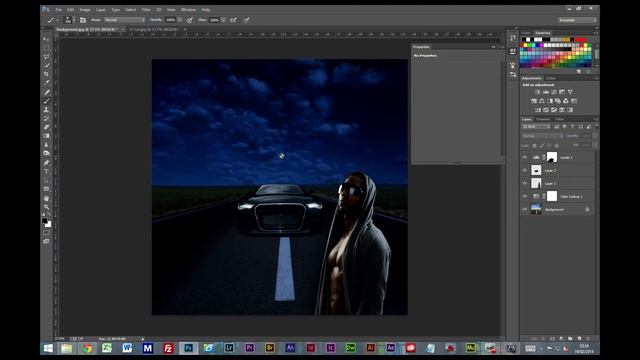Select the Brush tool in the toolbox
Image resolution: width=640 pixels, height=360 pixels.
click(x=46, y=101)
